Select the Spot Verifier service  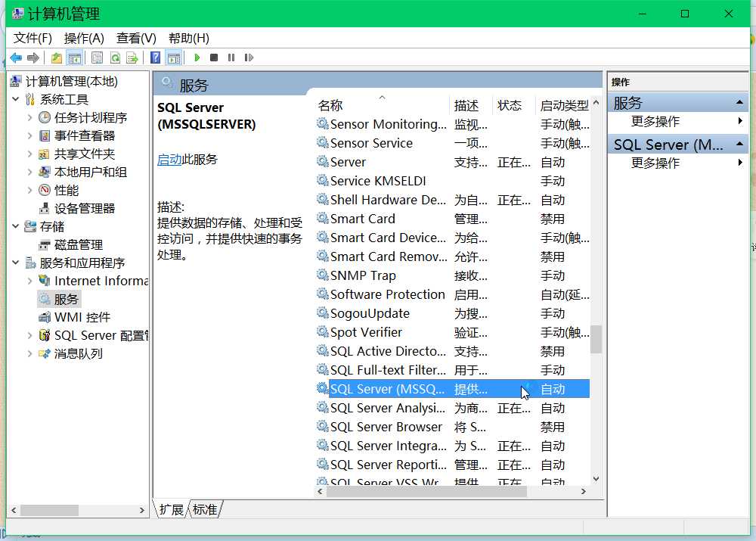tap(452, 332)
